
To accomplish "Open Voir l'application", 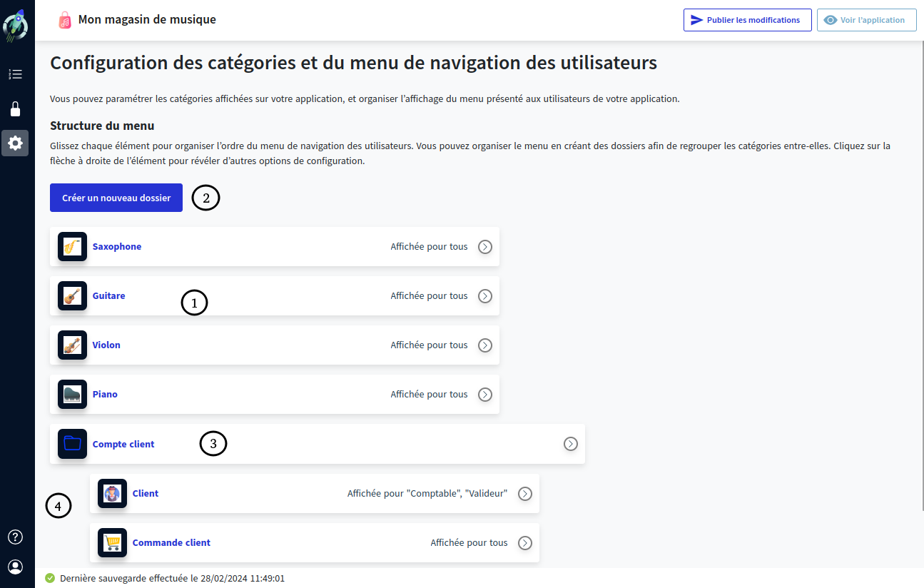I will 866,19.
